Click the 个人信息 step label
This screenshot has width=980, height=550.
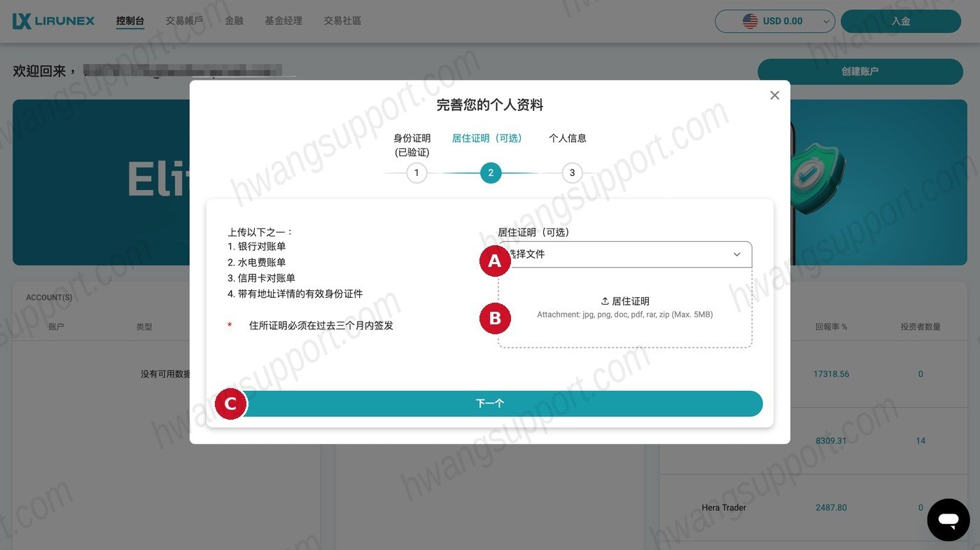point(568,138)
